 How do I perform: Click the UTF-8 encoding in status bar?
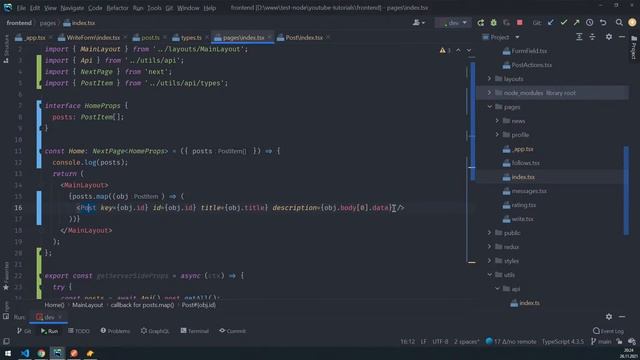(440, 342)
